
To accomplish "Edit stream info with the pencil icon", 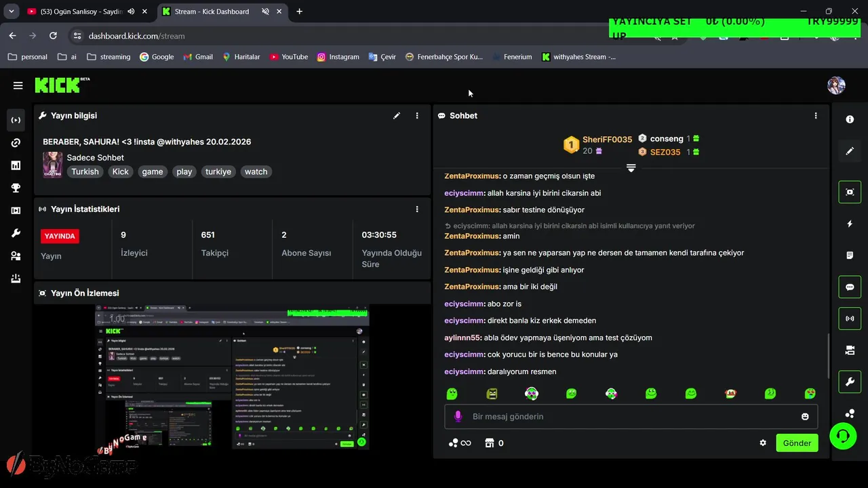I will click(x=397, y=116).
